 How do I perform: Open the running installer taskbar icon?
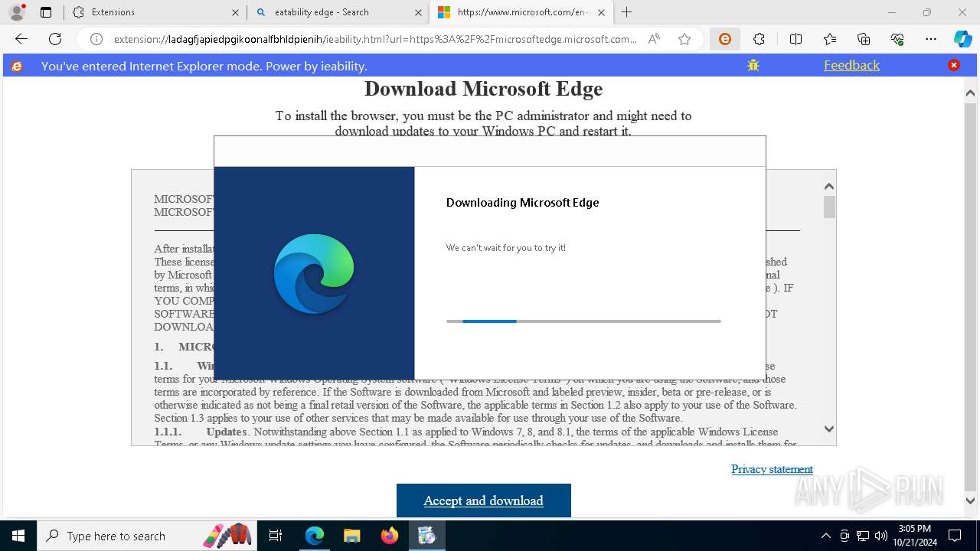coord(426,536)
